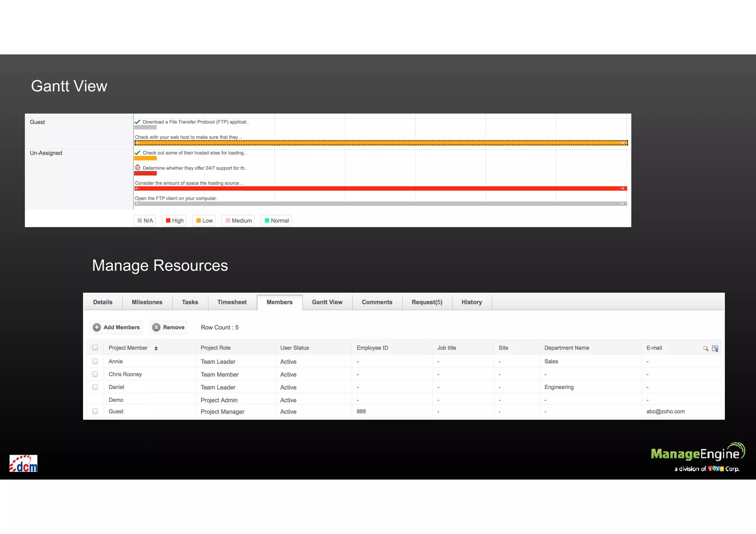Open the column chooser icon in the table header
This screenshot has width=756, height=534.
[715, 348]
